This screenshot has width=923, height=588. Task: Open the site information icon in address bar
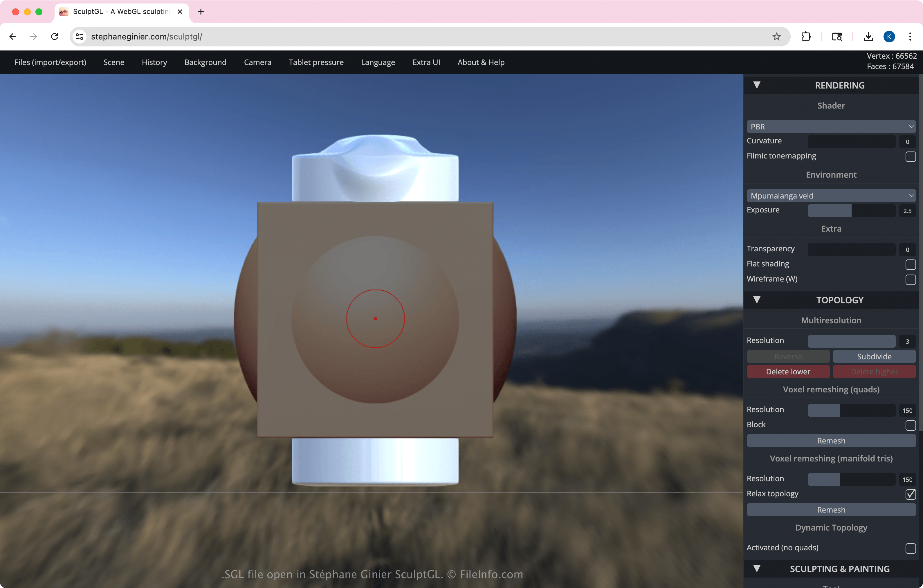[x=79, y=36]
